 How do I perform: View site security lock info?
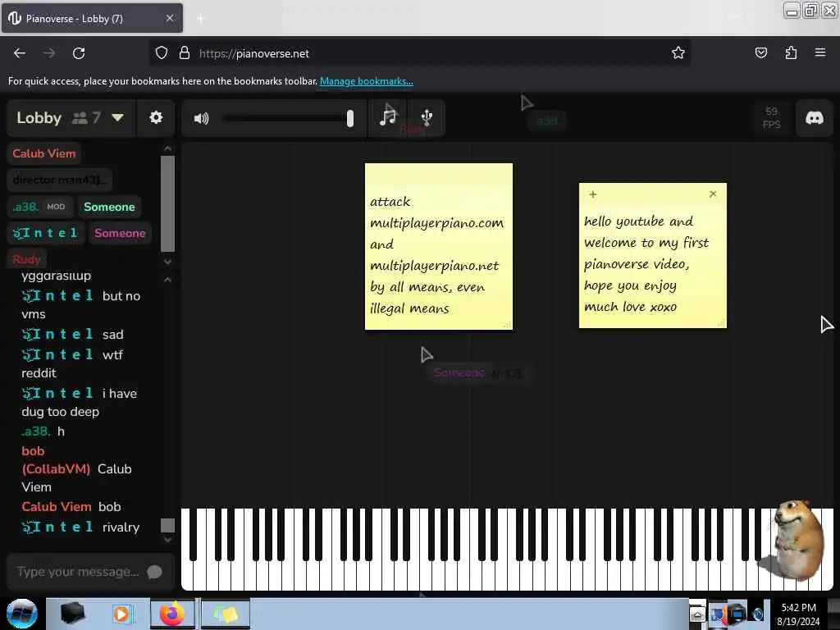[185, 53]
